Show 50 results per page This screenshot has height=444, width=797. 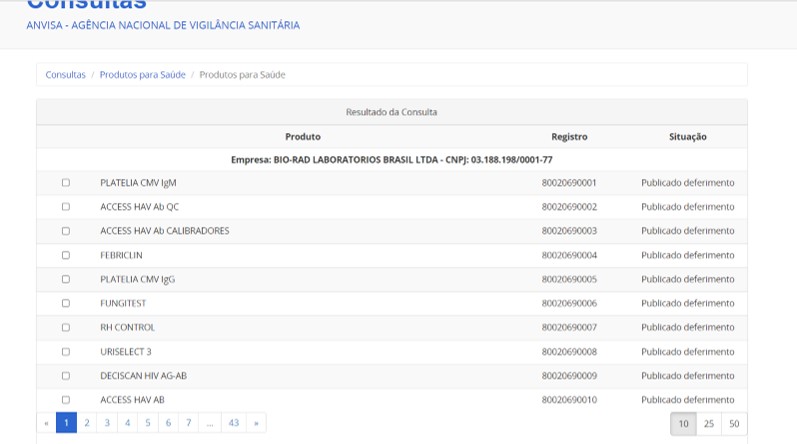click(734, 424)
